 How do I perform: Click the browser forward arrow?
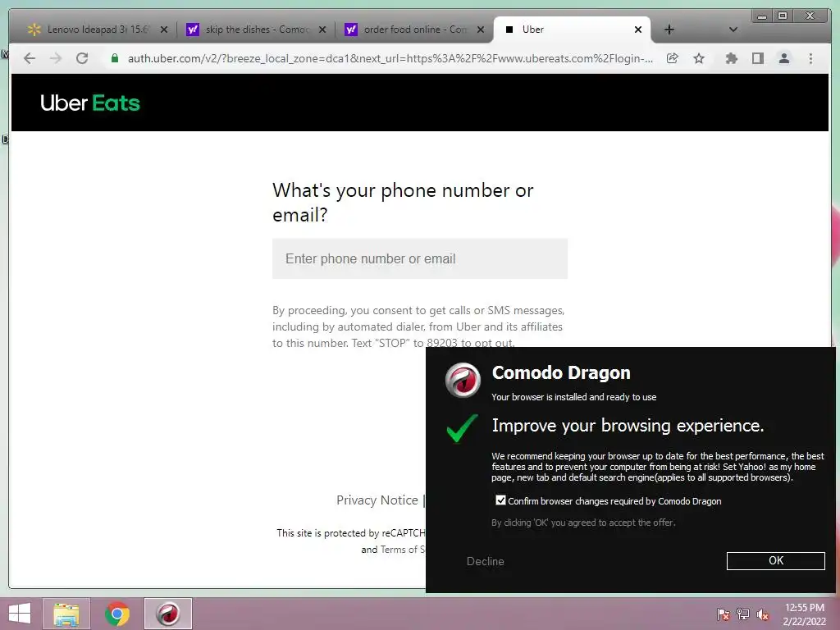56,58
